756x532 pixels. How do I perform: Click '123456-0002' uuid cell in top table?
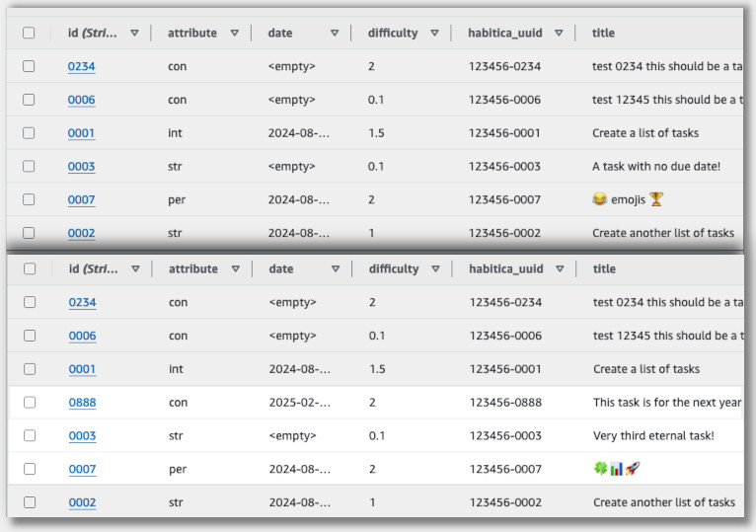[x=504, y=233]
